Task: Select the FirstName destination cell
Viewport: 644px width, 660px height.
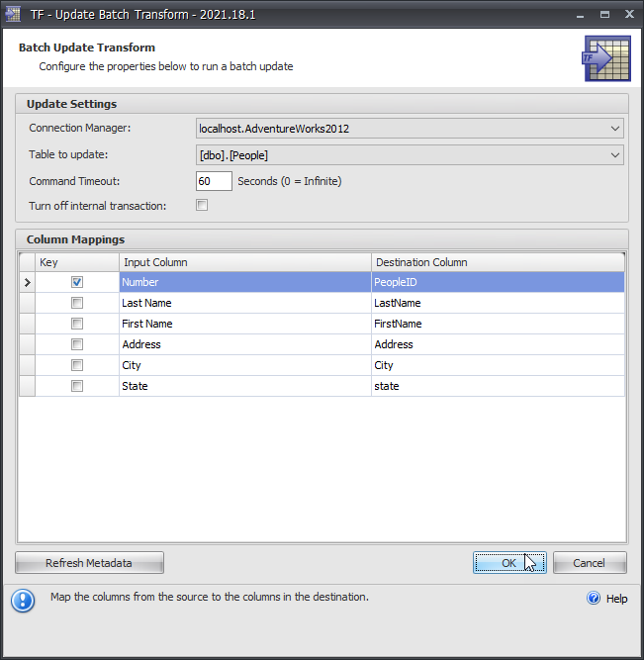Action: pos(498,324)
